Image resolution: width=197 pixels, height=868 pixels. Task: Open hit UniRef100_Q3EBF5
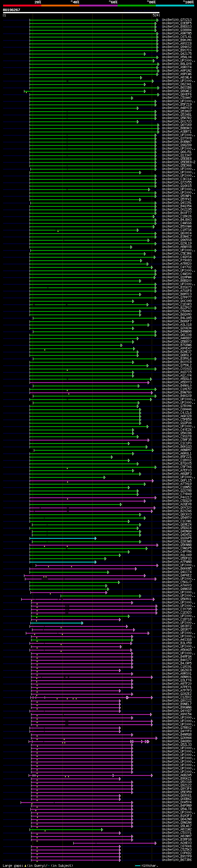tap(177, 23)
